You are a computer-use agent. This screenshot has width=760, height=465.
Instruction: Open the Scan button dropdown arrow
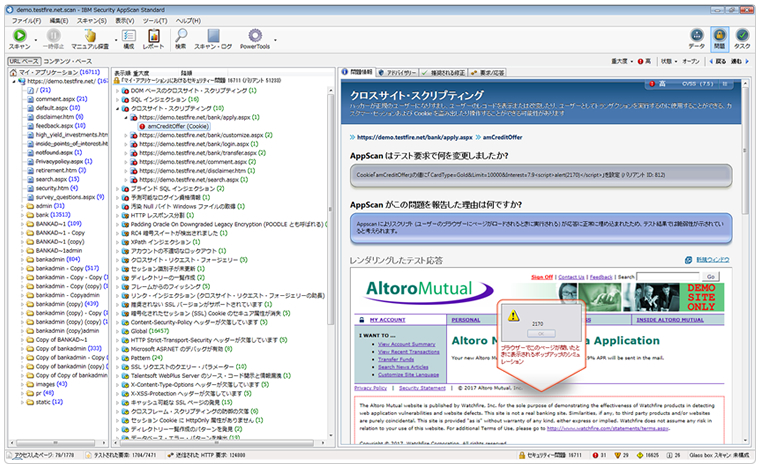coord(35,40)
